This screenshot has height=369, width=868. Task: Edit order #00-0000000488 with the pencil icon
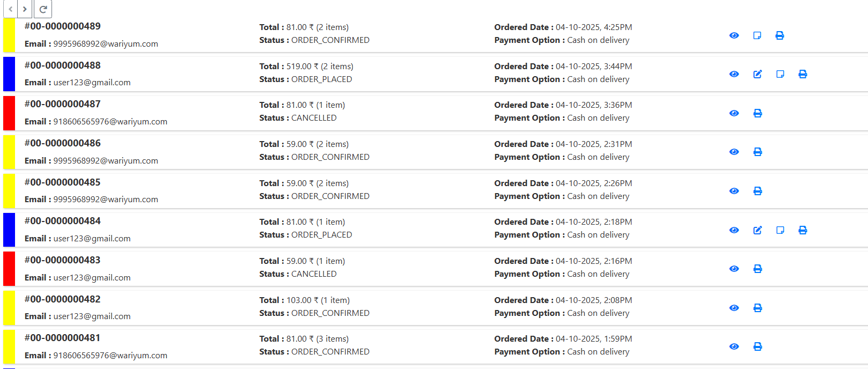[x=757, y=74]
